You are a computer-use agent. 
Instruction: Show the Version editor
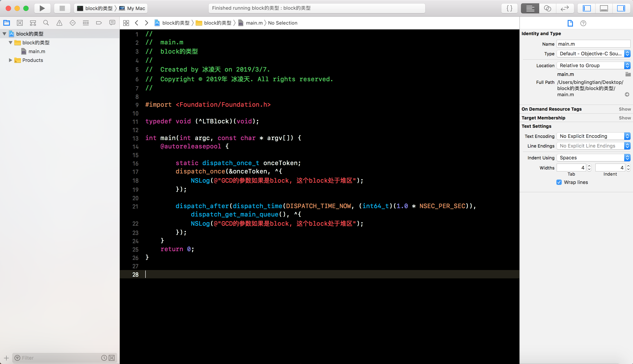(x=565, y=8)
